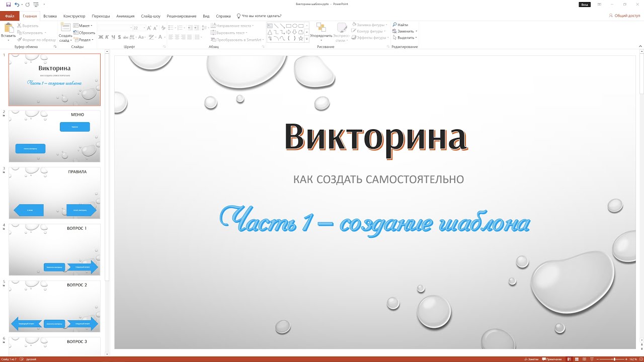Click Общий доступ share button

[x=624, y=16]
